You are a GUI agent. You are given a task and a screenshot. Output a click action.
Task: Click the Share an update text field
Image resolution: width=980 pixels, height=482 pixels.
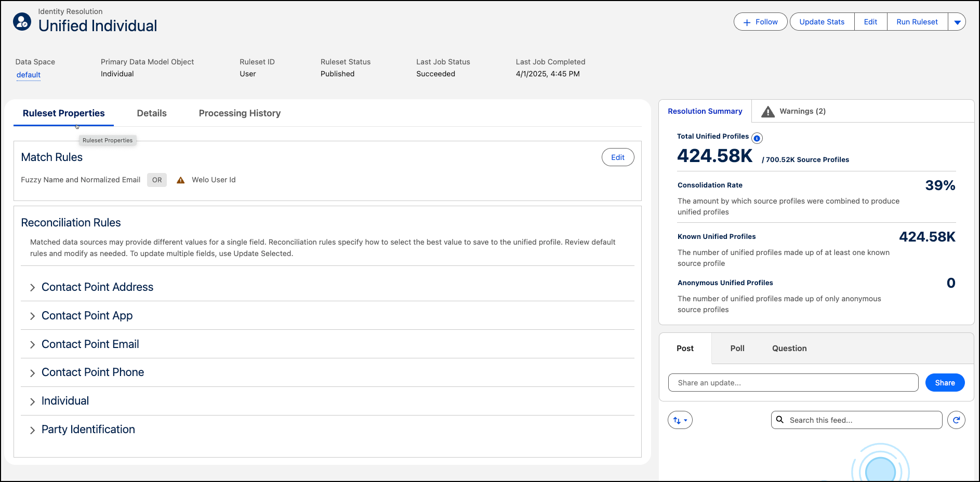point(793,383)
